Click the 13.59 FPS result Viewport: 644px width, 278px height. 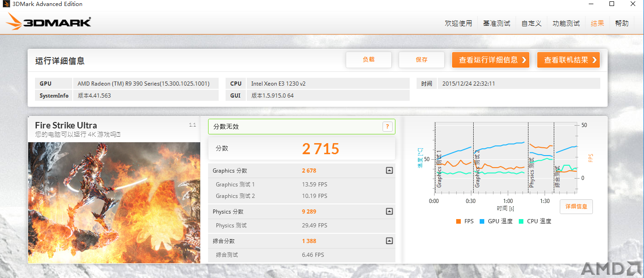(314, 185)
